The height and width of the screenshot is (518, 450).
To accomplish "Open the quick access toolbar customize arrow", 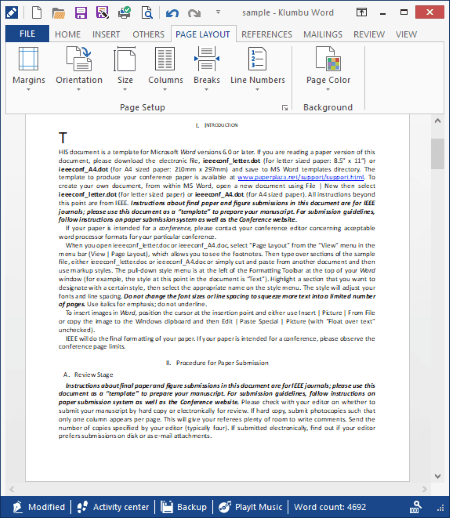I will [218, 12].
